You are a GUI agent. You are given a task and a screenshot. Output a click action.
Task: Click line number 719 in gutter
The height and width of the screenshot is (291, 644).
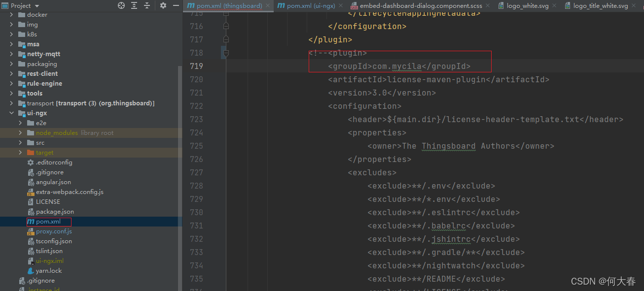[x=196, y=66]
